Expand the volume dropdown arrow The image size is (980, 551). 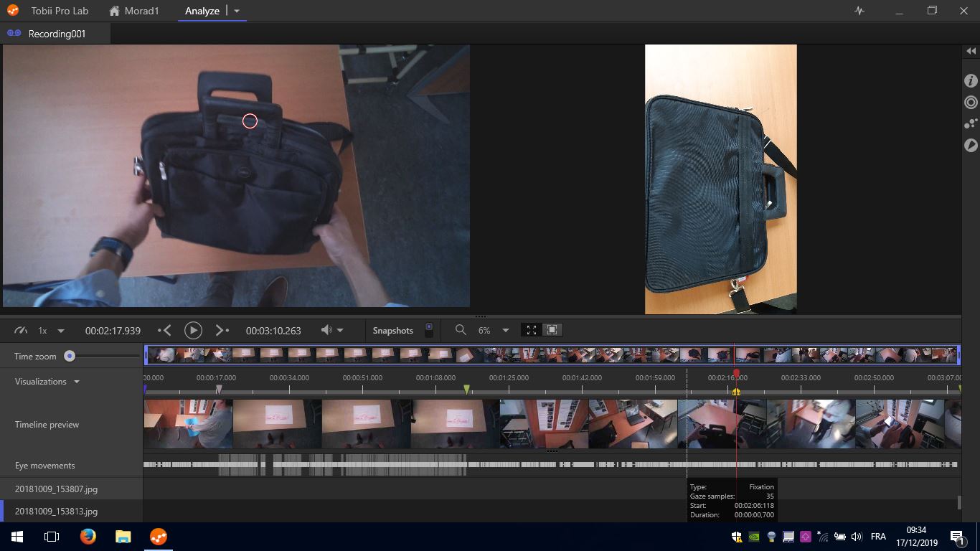(341, 331)
